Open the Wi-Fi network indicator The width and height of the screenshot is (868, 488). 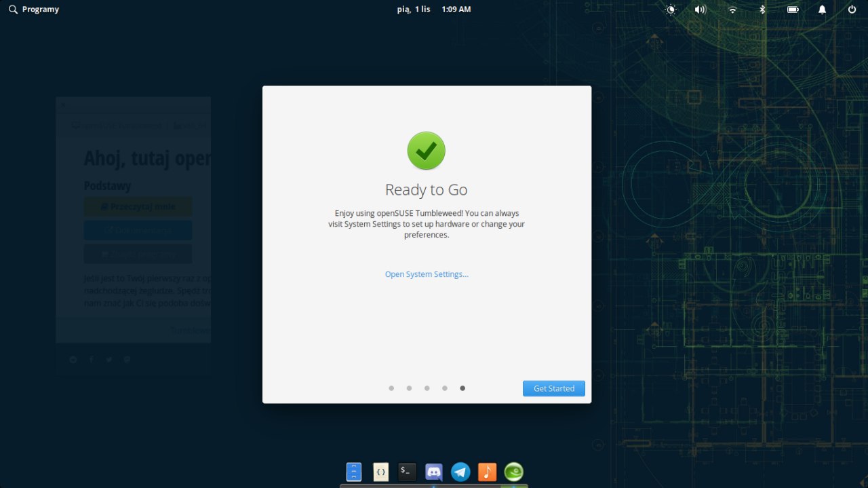pyautogui.click(x=732, y=10)
